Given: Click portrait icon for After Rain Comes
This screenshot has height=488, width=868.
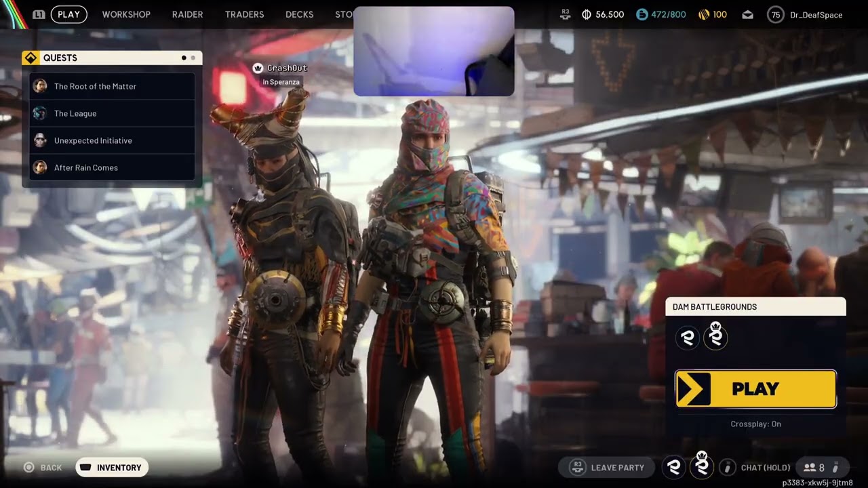Looking at the screenshot, I should pos(40,167).
